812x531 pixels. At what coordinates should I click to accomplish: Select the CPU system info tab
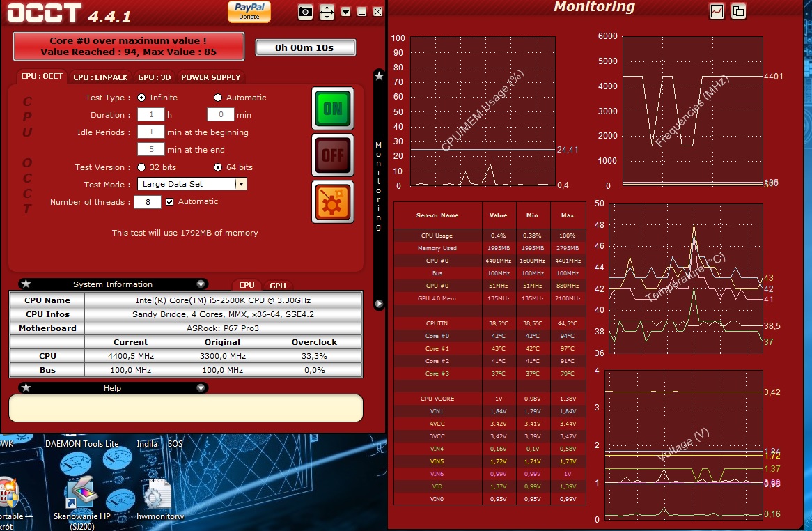tap(247, 285)
